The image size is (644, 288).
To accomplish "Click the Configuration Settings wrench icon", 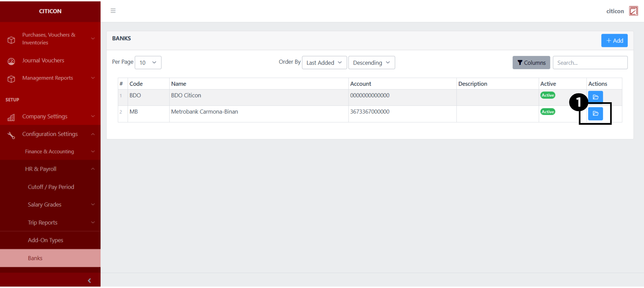I will pyautogui.click(x=11, y=135).
